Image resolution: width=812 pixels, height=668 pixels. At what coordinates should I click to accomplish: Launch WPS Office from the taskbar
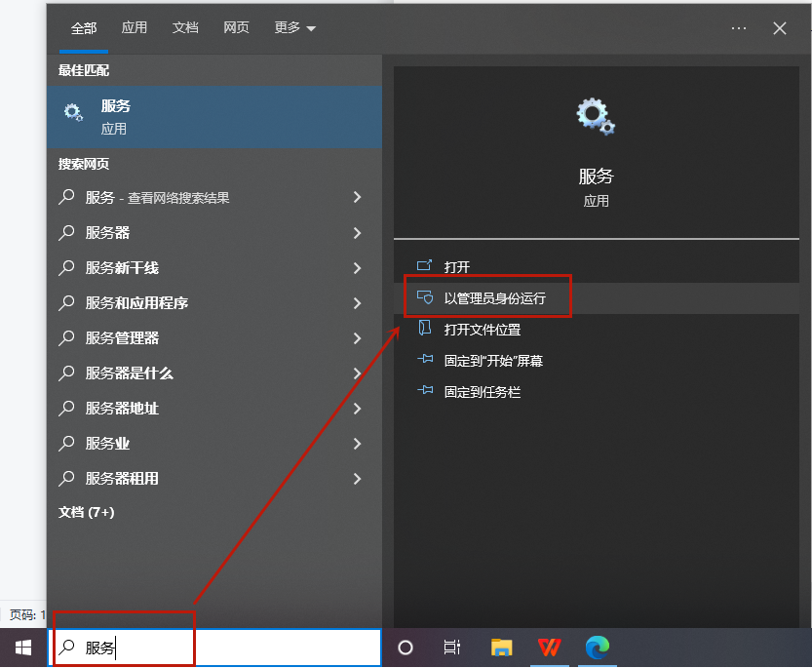coord(549,647)
